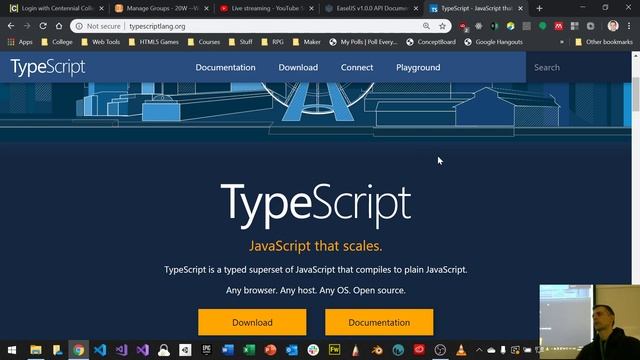Image resolution: width=640 pixels, height=360 pixels.
Task: Click the webcam overlay thumbnail
Action: [x=590, y=322]
